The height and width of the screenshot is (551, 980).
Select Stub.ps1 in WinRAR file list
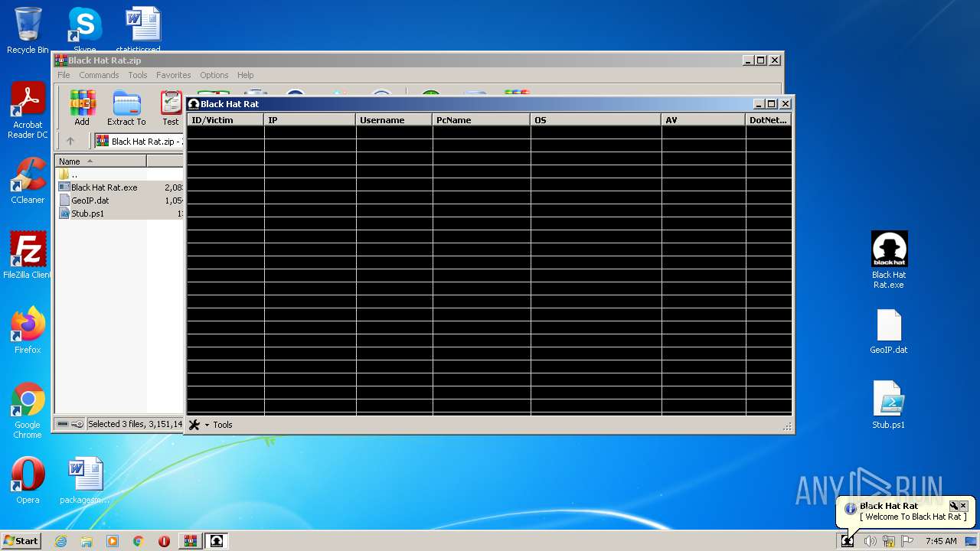pyautogui.click(x=120, y=214)
